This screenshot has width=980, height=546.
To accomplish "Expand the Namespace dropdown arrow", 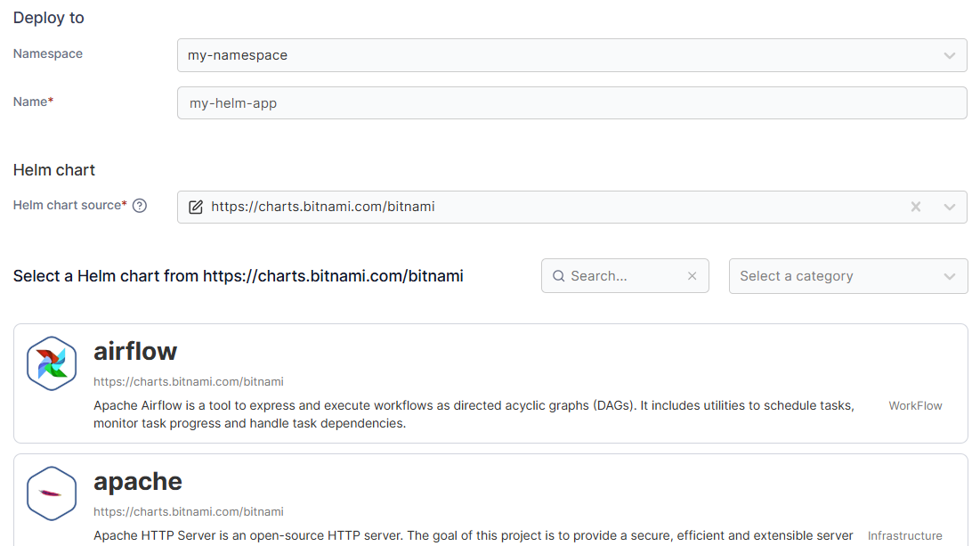I will point(949,55).
